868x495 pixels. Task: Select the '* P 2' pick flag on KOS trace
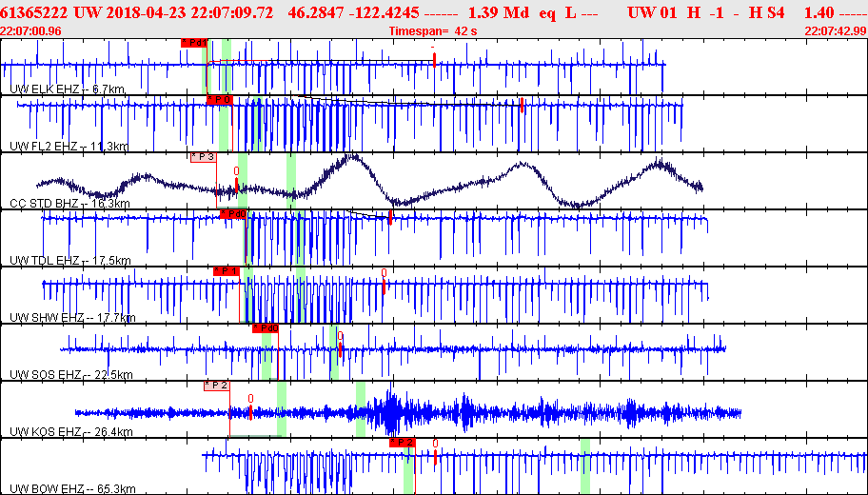[217, 386]
